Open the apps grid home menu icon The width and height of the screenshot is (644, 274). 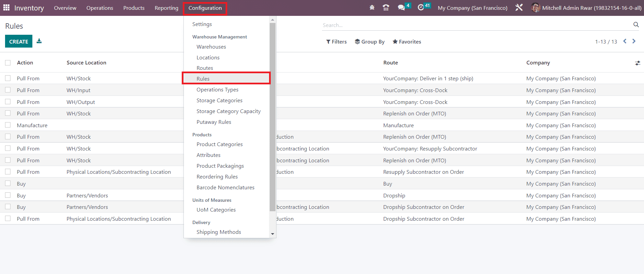(x=6, y=8)
